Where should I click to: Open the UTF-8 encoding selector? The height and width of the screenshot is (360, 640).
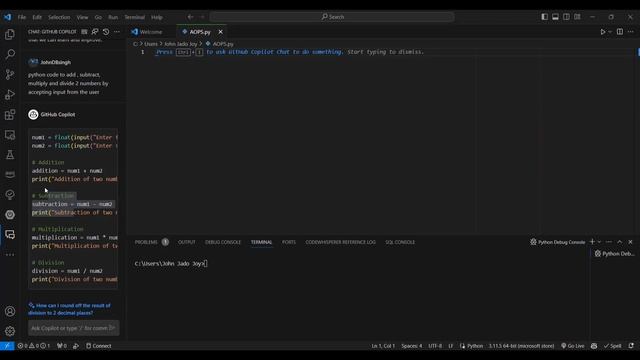pyautogui.click(x=435, y=346)
